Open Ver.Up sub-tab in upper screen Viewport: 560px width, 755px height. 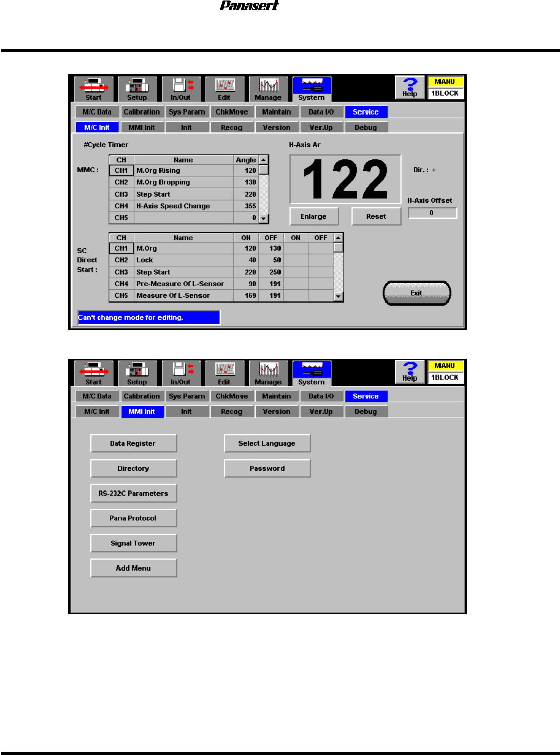322,128
